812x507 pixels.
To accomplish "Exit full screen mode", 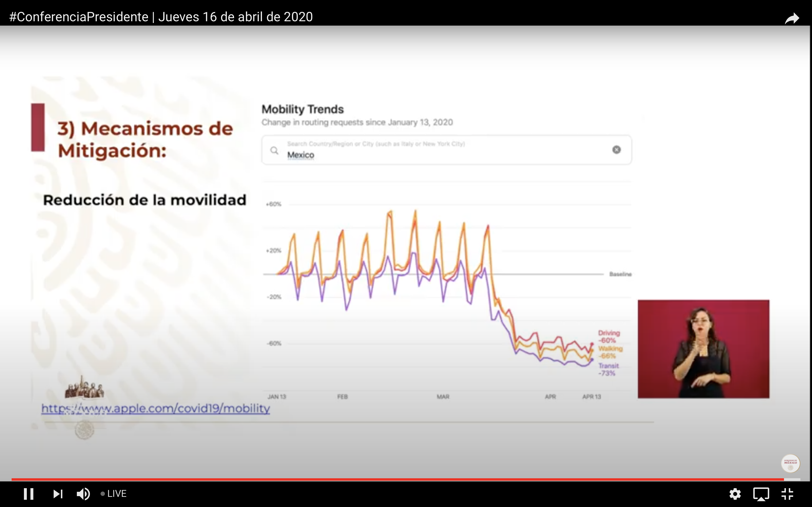I will 787,493.
